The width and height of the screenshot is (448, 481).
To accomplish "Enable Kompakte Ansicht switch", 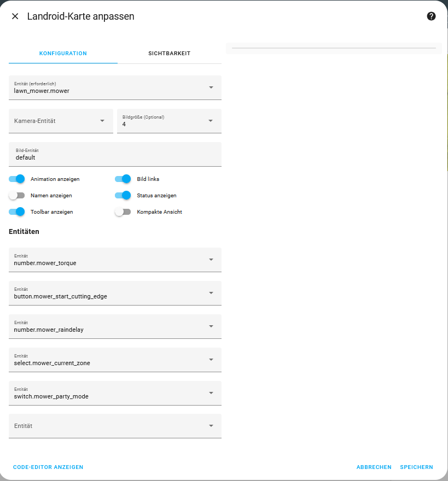I will [123, 212].
